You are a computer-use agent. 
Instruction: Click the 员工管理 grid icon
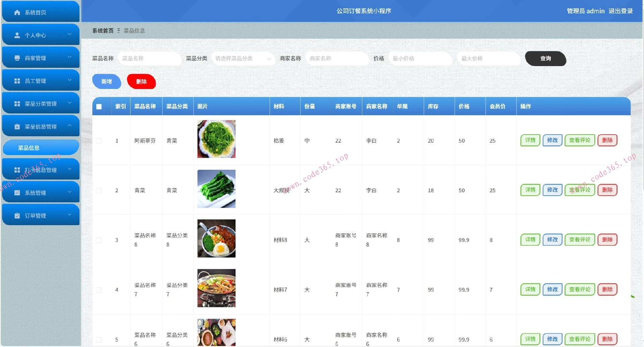(17, 81)
